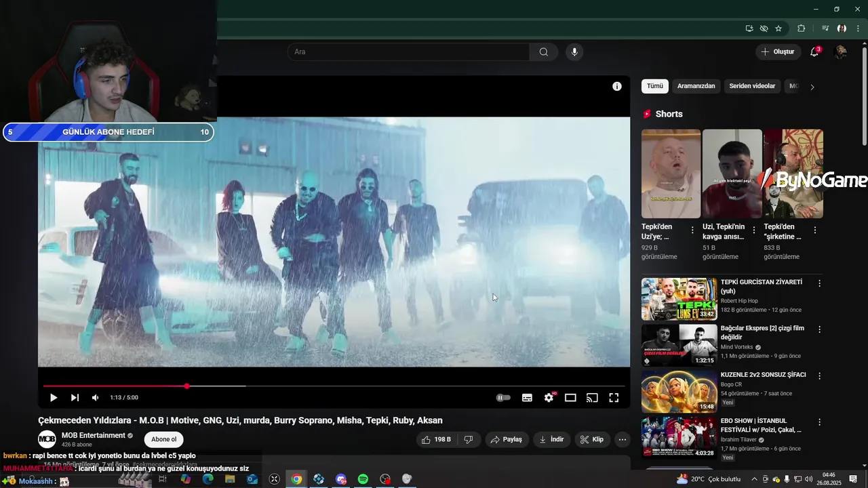The width and height of the screenshot is (868, 488).
Task: Open the MOB Entertainment channel name
Action: (94, 435)
